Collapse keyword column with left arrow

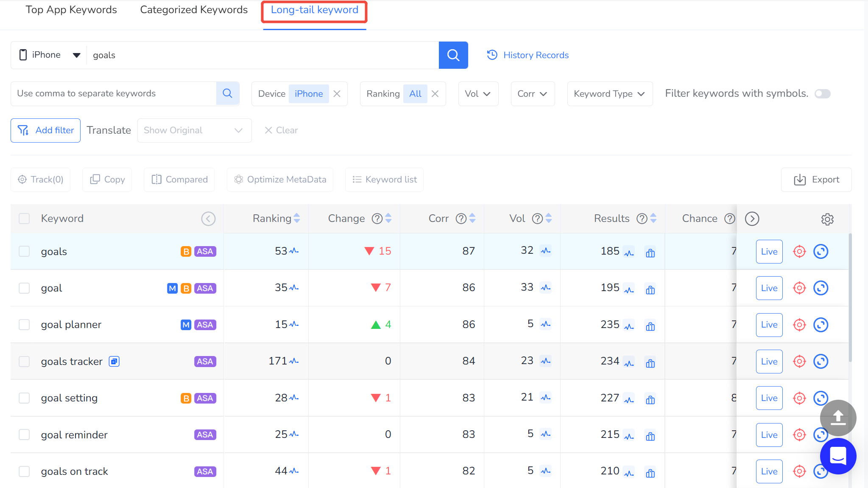click(x=208, y=219)
